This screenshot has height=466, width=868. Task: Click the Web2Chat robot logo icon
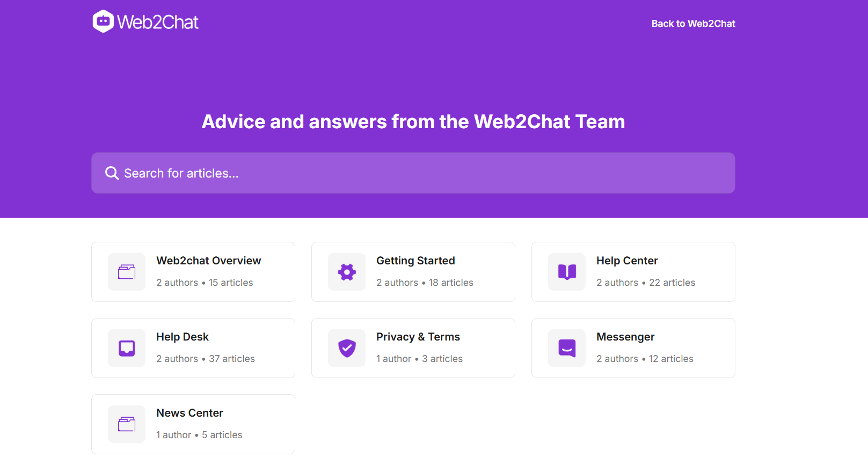coord(103,21)
